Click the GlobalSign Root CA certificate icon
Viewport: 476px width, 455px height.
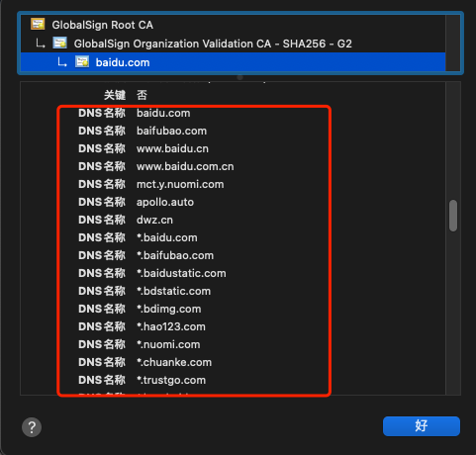point(38,24)
